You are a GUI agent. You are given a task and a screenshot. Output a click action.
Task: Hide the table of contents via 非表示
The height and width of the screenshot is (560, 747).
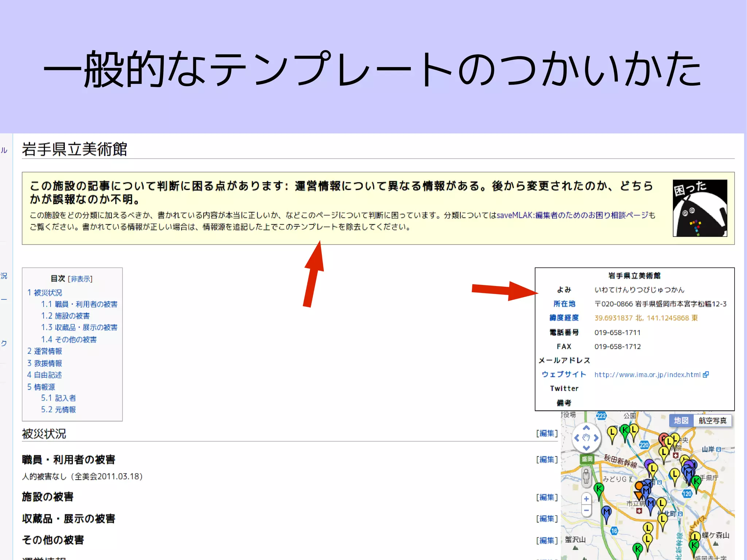(80, 279)
